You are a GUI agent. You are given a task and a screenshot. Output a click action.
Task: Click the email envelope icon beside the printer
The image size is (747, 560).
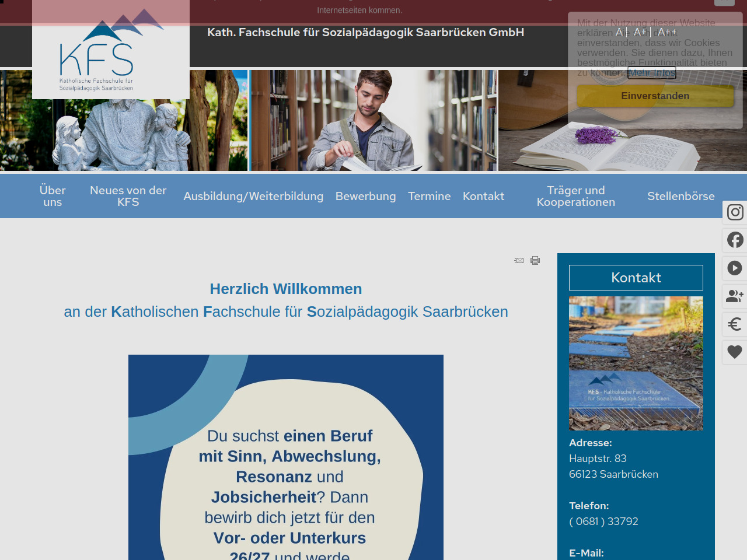[519, 261]
